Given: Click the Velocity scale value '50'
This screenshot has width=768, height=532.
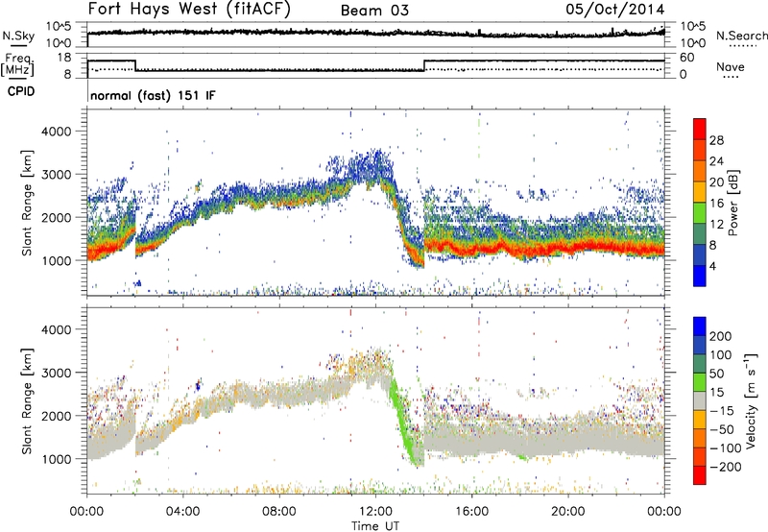Looking at the screenshot, I should [716, 374].
